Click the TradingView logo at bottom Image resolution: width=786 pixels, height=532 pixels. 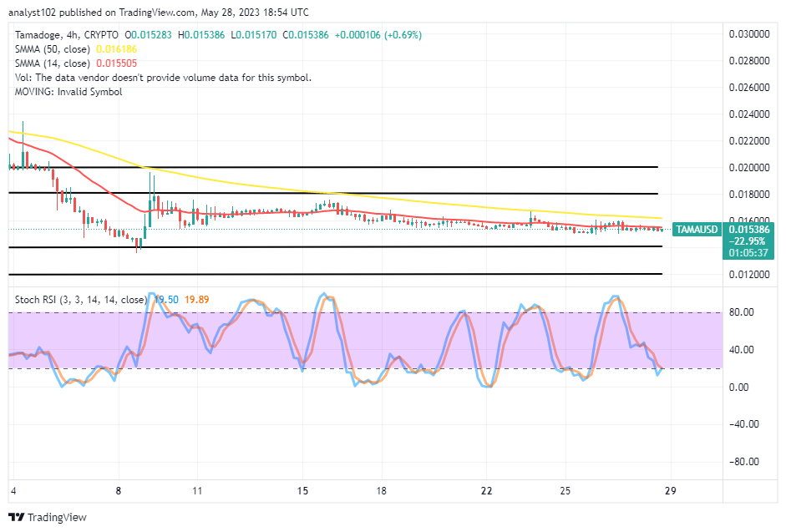tap(48, 518)
